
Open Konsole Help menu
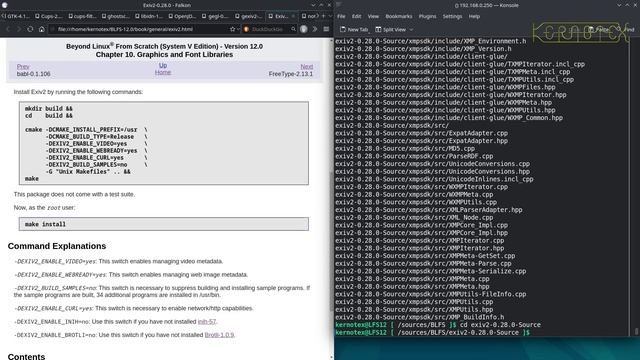tap(474, 17)
